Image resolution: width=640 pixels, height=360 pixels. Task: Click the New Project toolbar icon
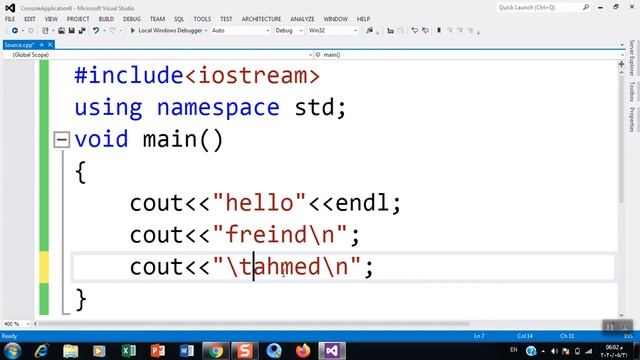tap(45, 31)
